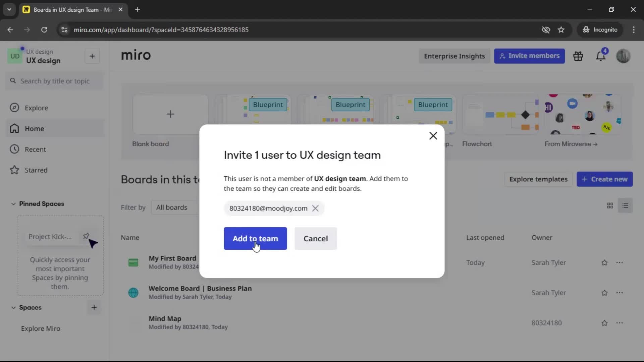Bookmark this page with star icon
Viewport: 644px width, 362px height.
[561, 29]
